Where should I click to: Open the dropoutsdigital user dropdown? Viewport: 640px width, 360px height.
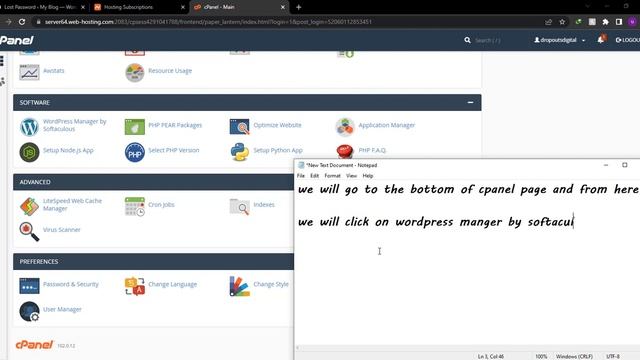tap(560, 40)
